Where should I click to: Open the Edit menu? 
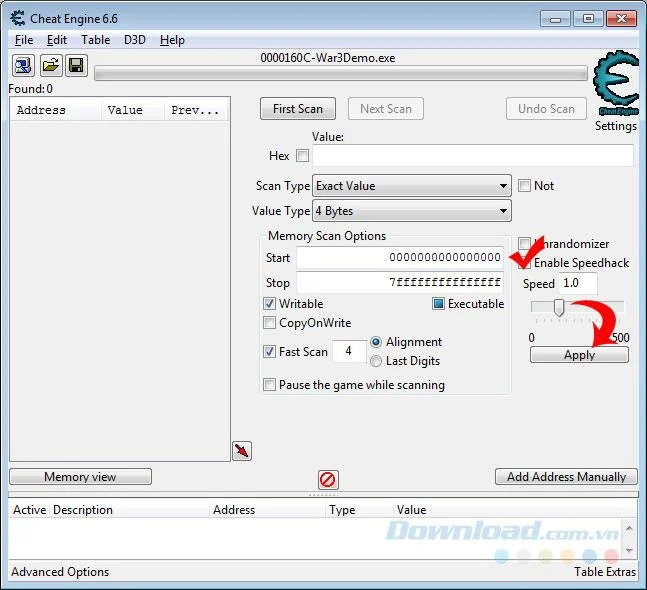pyautogui.click(x=57, y=40)
